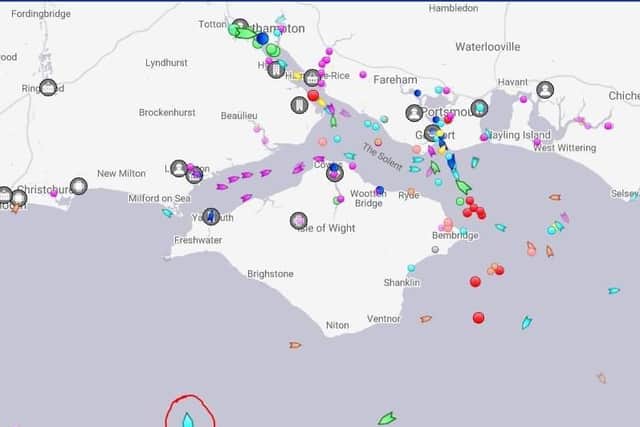Image resolution: width=640 pixels, height=427 pixels.
Task: Click the orange ship just east of Ventnor
Action: pyautogui.click(x=426, y=319)
